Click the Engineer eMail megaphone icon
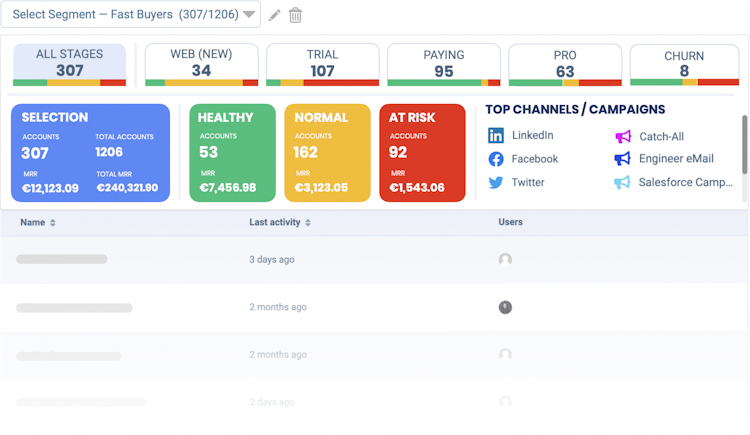Image resolution: width=750 pixels, height=435 pixels. 622,159
